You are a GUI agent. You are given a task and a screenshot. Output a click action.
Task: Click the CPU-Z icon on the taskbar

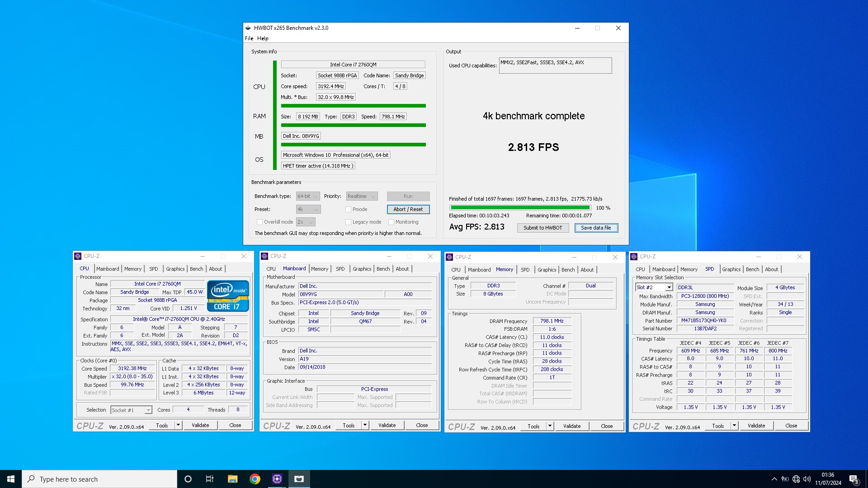coord(277,479)
